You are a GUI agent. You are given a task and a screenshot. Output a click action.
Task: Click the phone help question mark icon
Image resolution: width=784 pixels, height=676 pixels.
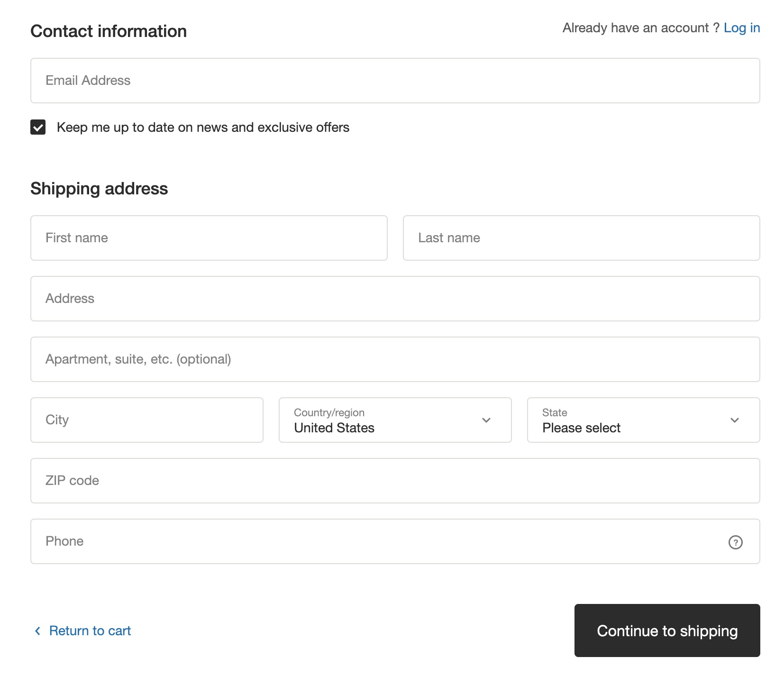[735, 542]
